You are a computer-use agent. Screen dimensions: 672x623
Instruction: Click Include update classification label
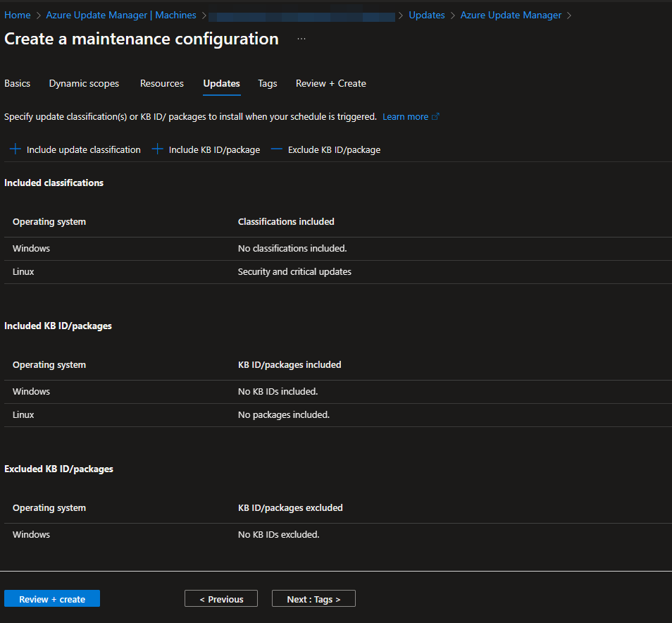84,149
